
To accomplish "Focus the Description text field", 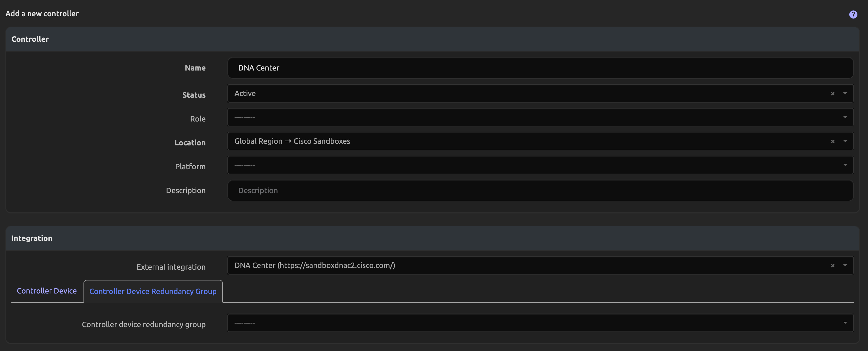I will pos(539,190).
